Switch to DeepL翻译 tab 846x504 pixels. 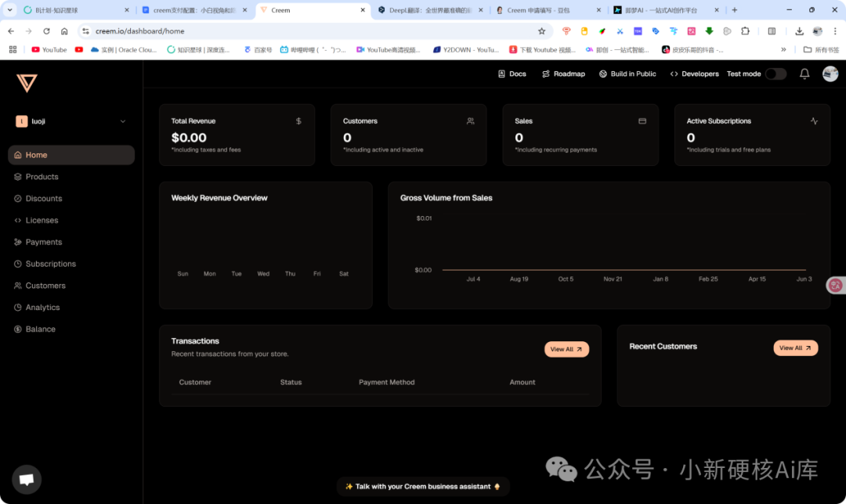click(x=430, y=10)
